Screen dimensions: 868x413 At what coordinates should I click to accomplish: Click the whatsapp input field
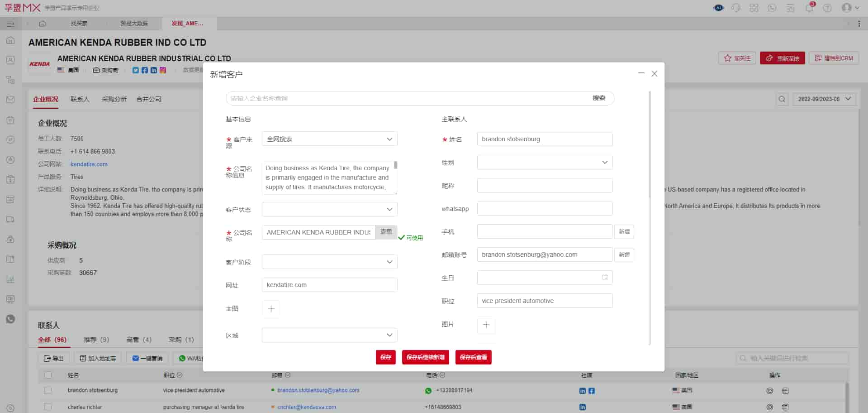click(545, 209)
